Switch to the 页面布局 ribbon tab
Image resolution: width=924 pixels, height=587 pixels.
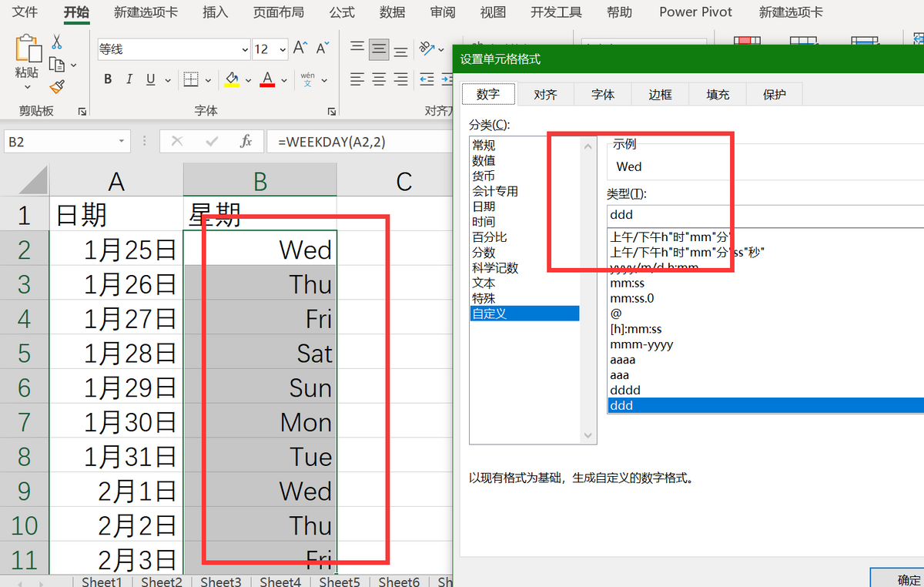tap(278, 12)
